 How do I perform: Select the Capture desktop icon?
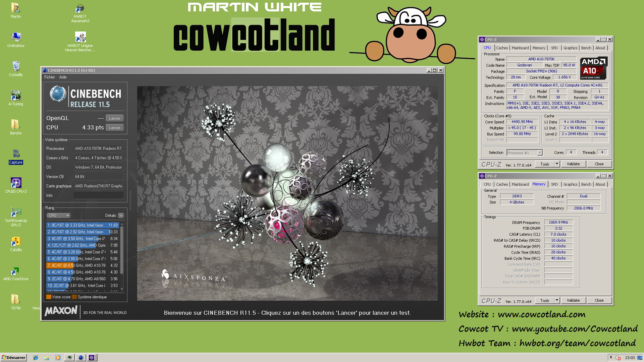click(x=16, y=157)
